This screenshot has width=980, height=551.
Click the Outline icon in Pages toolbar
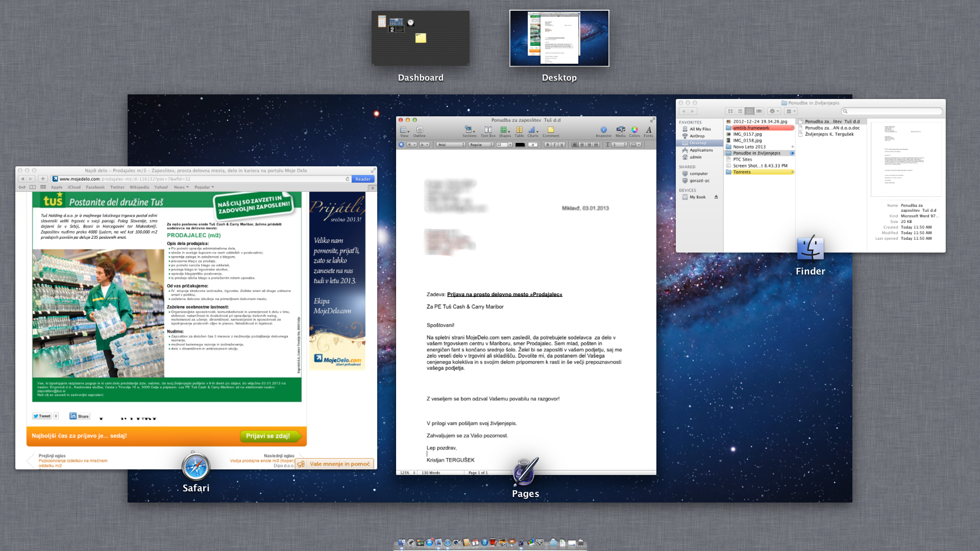click(419, 131)
